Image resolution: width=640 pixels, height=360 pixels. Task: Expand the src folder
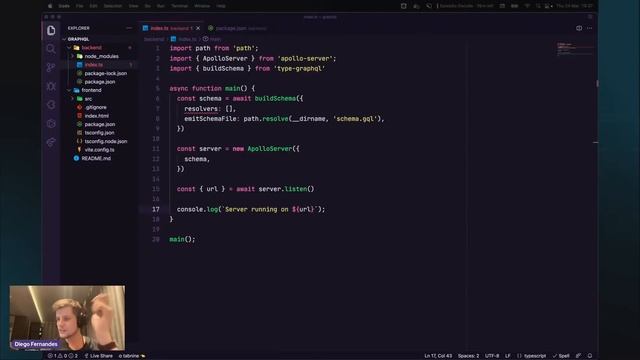point(73,99)
